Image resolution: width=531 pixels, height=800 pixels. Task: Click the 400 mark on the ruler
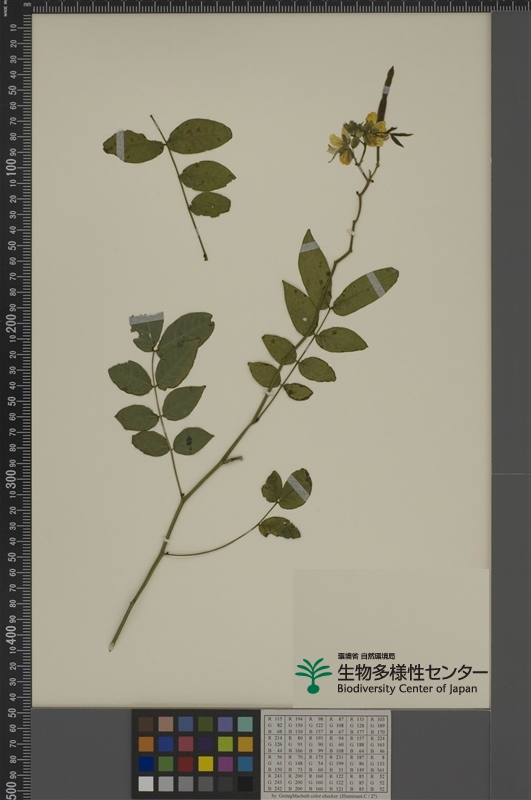[x=12, y=634]
